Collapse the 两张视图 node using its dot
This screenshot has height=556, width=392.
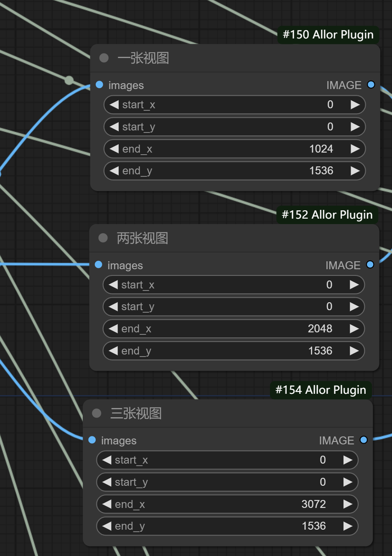103,238
